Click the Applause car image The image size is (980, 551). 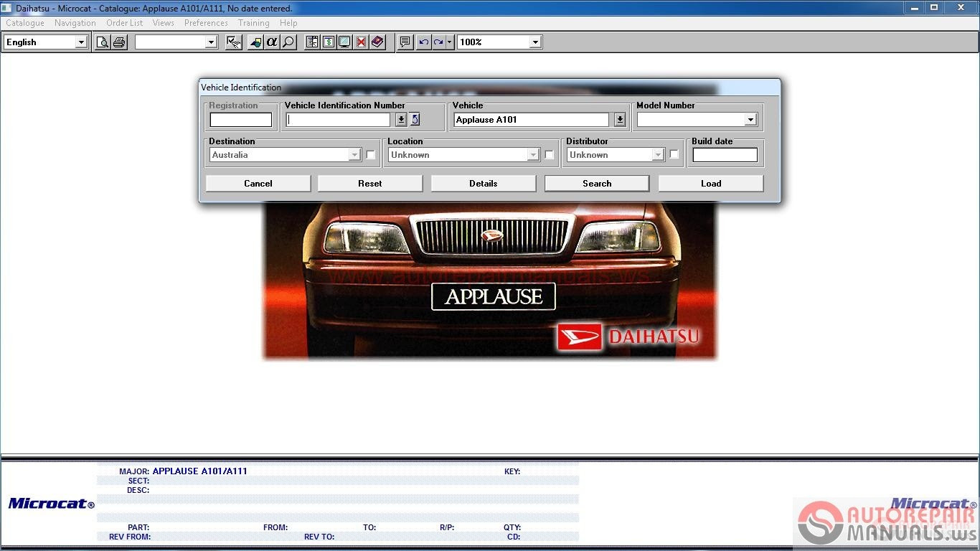pos(490,281)
